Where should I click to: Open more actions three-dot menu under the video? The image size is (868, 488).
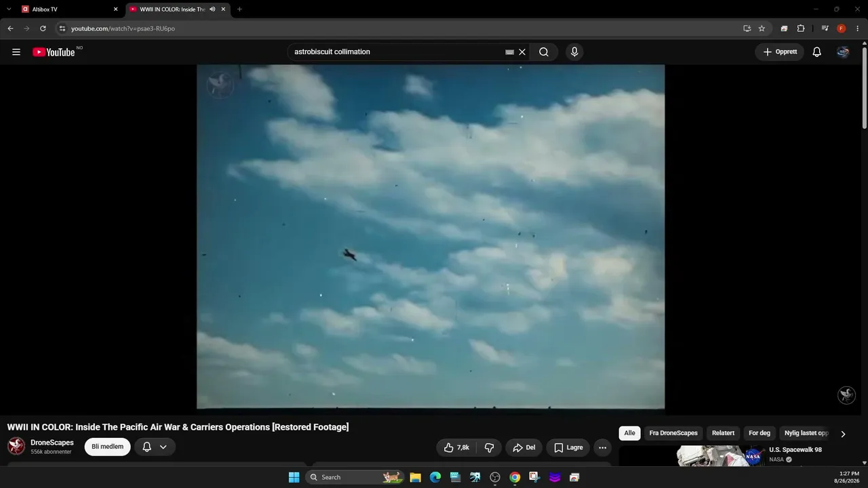602,447
